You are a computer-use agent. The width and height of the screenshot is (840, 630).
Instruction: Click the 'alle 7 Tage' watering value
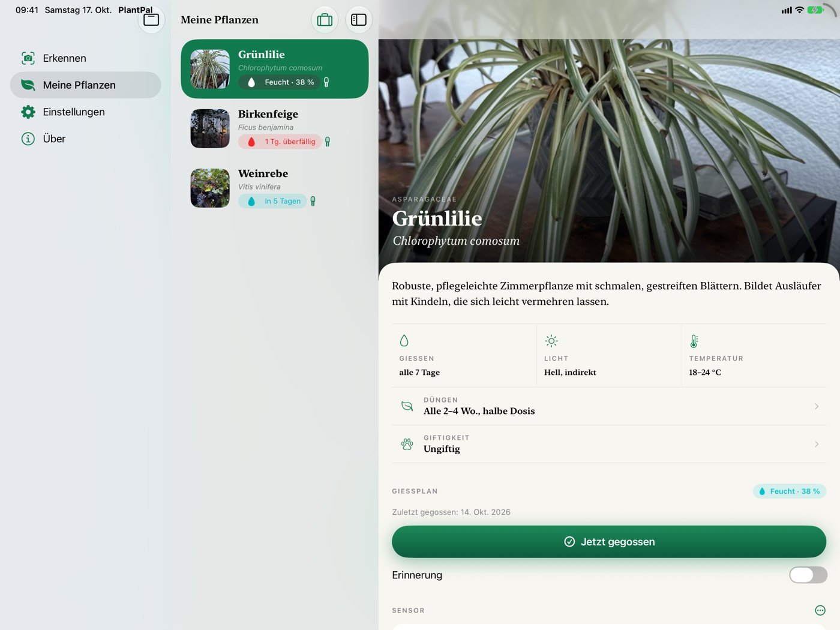pyautogui.click(x=419, y=373)
